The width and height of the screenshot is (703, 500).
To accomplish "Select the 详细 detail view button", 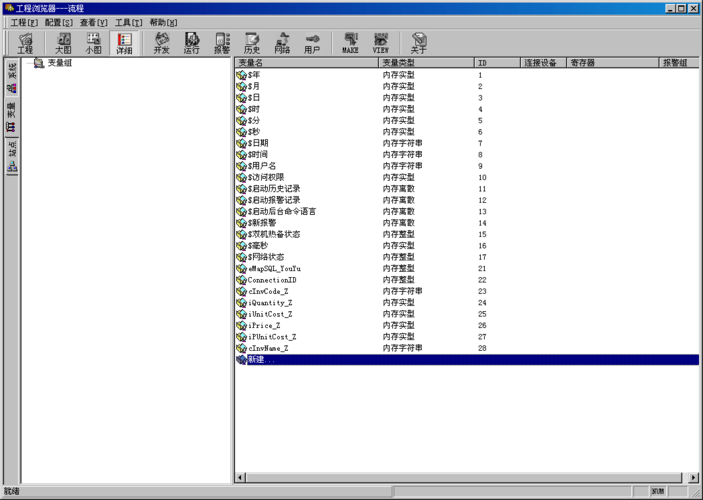I will click(x=124, y=42).
